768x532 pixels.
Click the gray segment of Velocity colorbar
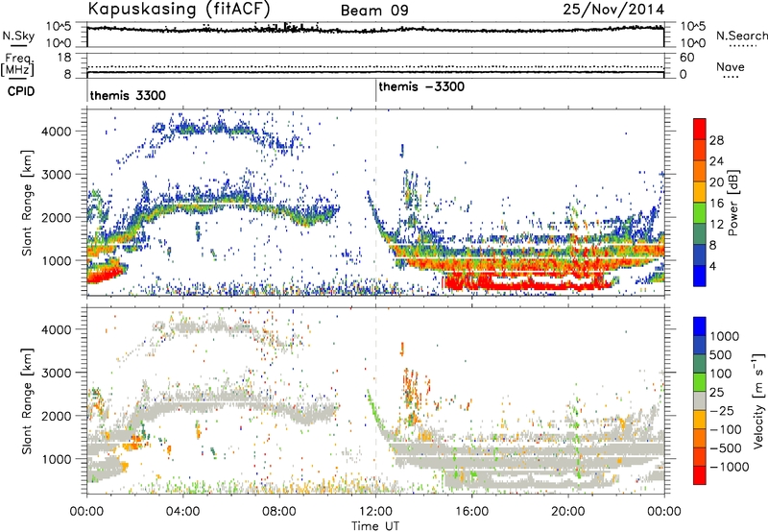click(700, 400)
